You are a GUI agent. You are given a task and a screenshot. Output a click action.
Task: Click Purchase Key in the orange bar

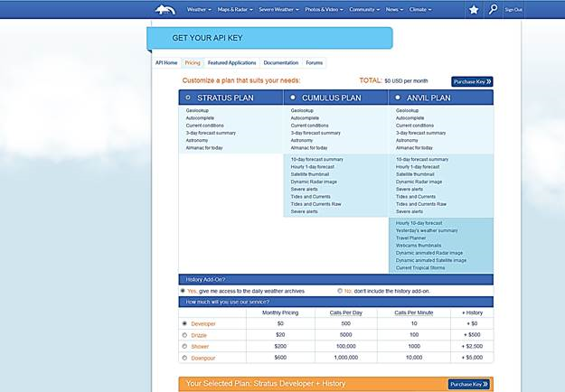[469, 384]
